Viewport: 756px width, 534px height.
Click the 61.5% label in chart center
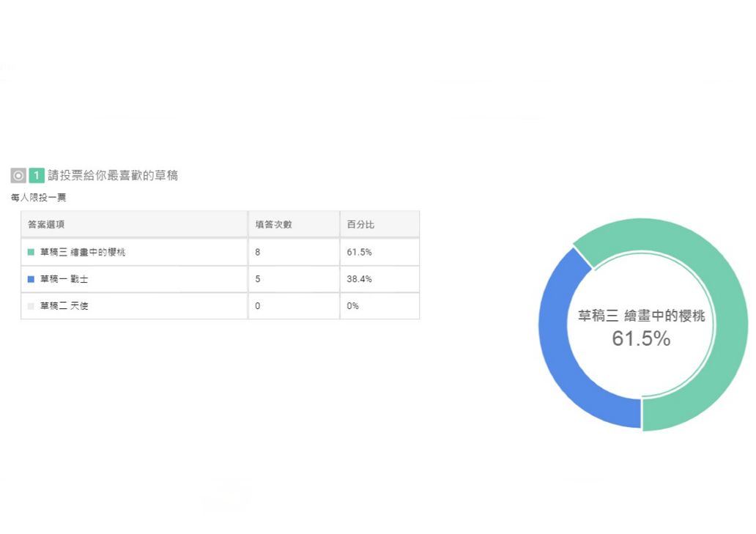641,338
